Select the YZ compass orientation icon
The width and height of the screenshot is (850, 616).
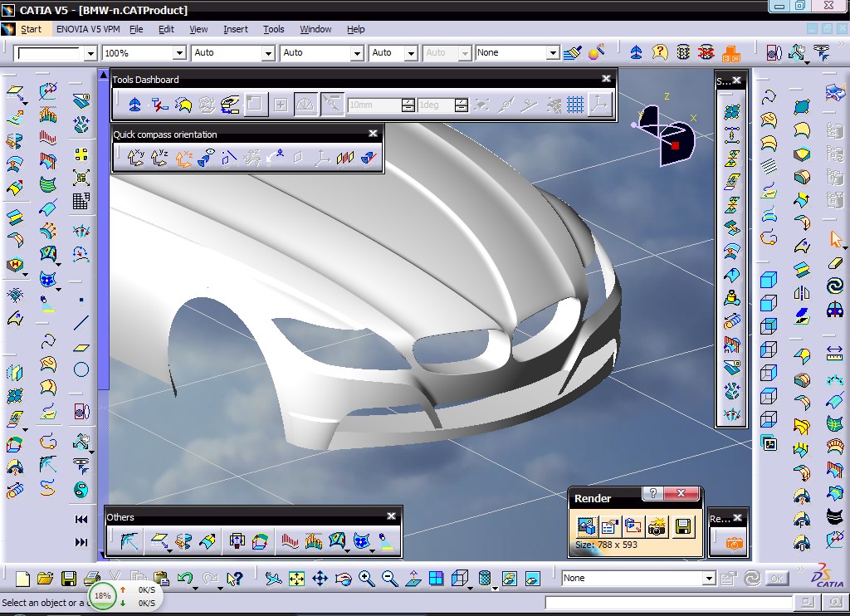coord(159,158)
